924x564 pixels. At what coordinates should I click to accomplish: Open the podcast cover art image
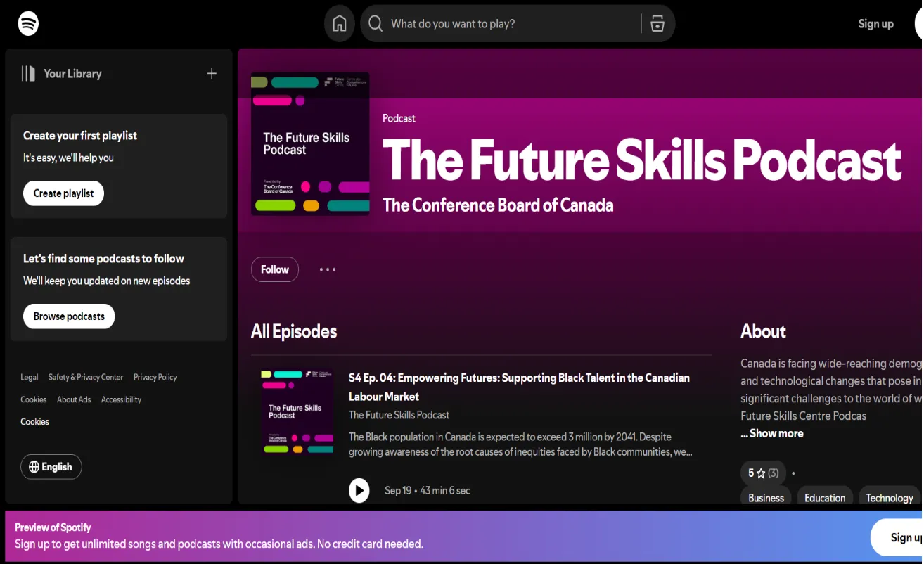point(310,143)
